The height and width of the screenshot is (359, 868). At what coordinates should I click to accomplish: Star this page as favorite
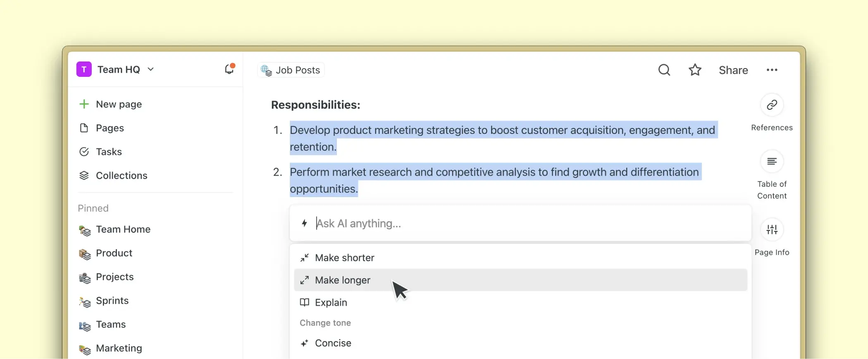pyautogui.click(x=695, y=70)
